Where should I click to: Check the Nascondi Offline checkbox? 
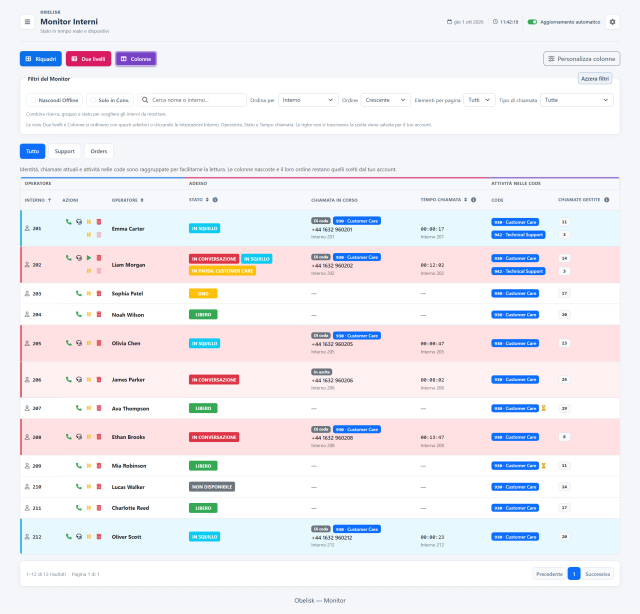(x=33, y=100)
